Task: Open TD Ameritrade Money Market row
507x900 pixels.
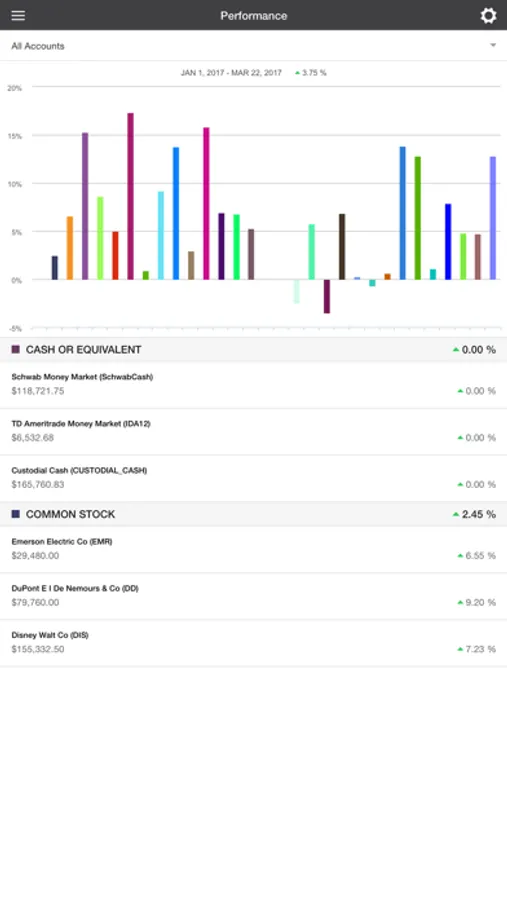Action: pyautogui.click(x=253, y=432)
